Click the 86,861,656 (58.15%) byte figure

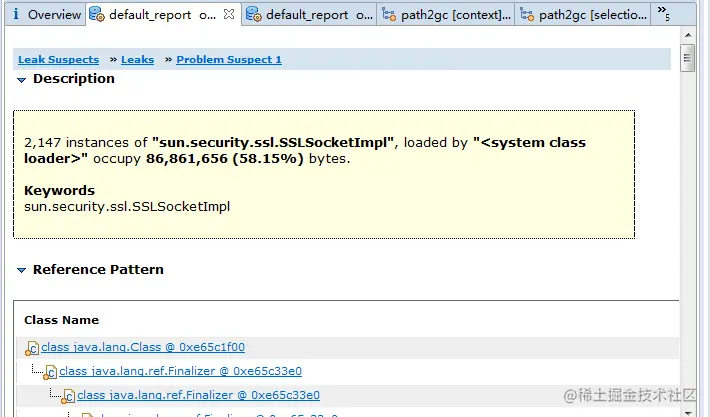pos(225,159)
